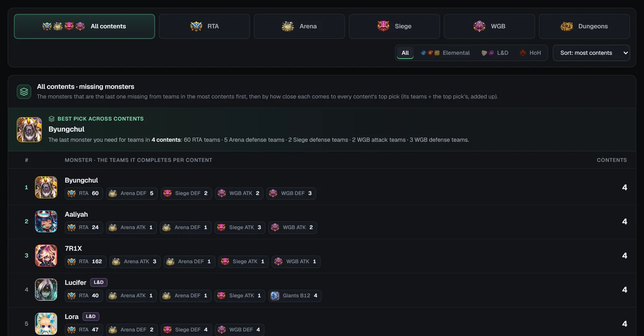
Task: Click Byungchul's avatar in row 1
Action: [46, 187]
